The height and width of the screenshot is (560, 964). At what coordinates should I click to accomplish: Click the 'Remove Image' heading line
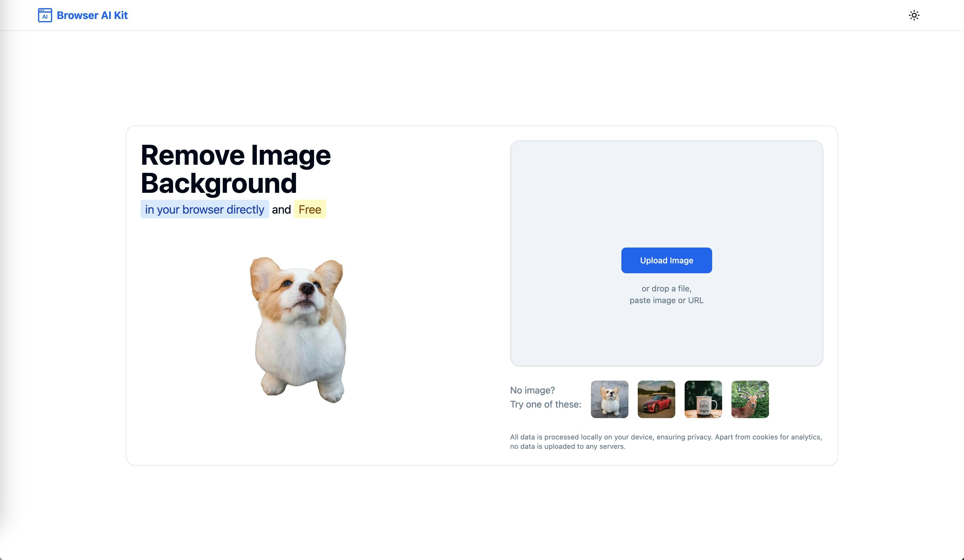pyautogui.click(x=235, y=155)
